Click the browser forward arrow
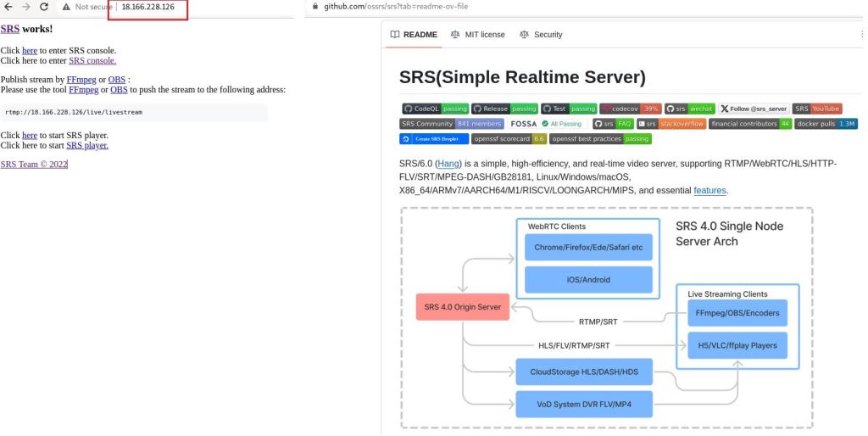 25,7
